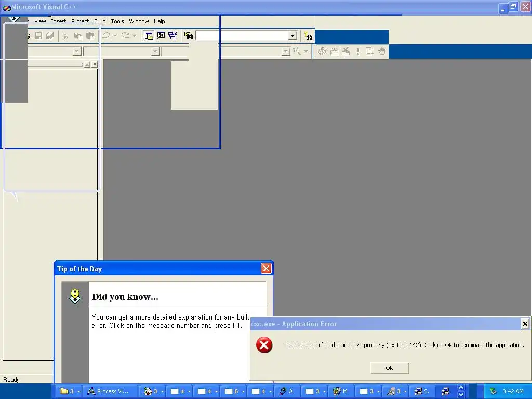Click OK in the csc.exe Application Error dialog
Screen dimensions: 532x399
click(390, 368)
